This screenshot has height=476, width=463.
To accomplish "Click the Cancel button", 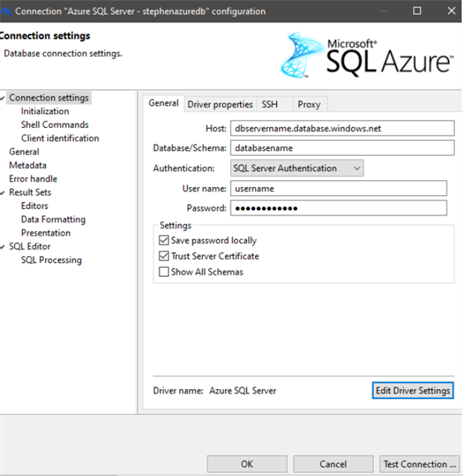I will point(333,464).
